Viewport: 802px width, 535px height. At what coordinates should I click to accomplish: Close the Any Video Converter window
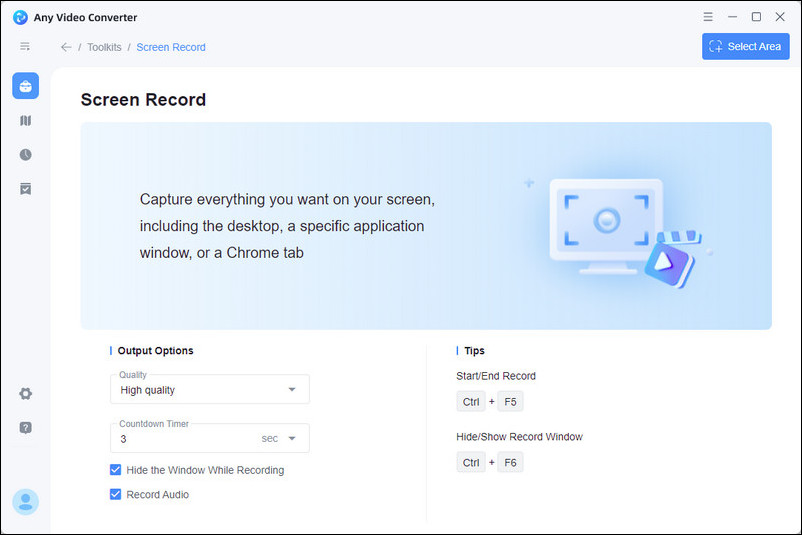pos(780,17)
